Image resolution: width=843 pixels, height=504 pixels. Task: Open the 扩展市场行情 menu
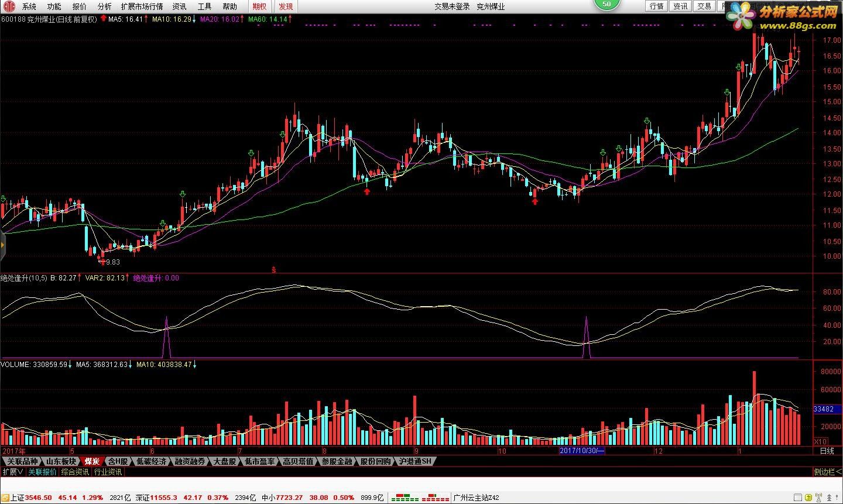coord(142,6)
